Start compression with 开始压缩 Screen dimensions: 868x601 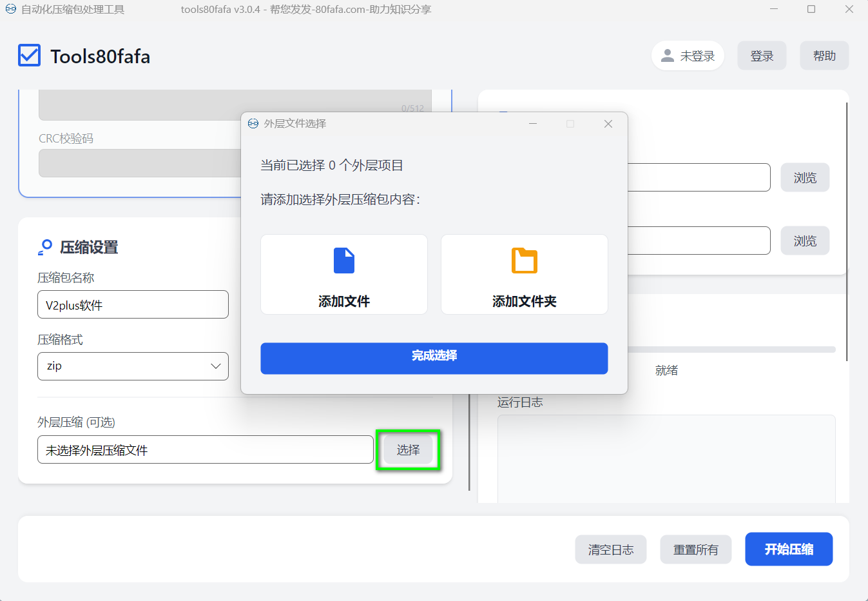point(789,549)
